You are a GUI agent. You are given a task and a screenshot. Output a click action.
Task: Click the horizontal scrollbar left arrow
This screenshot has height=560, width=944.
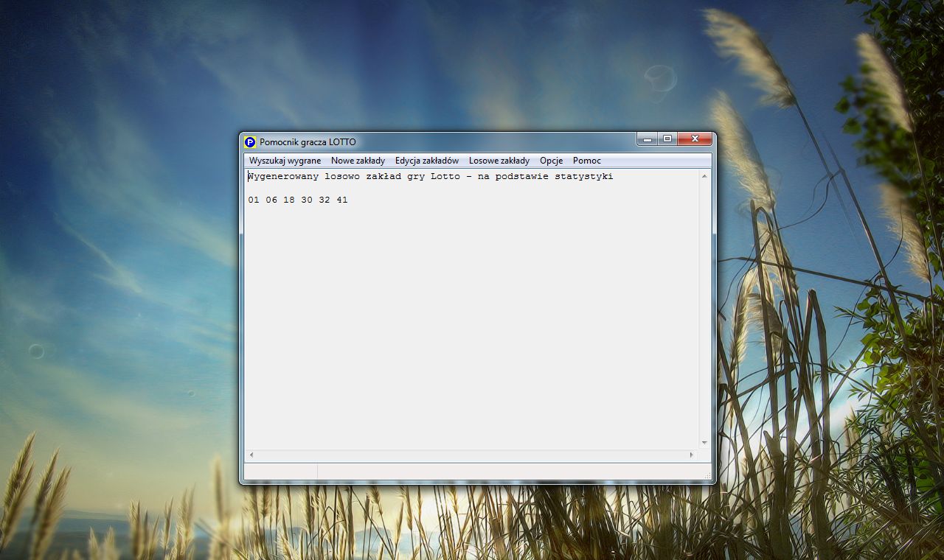click(x=251, y=455)
